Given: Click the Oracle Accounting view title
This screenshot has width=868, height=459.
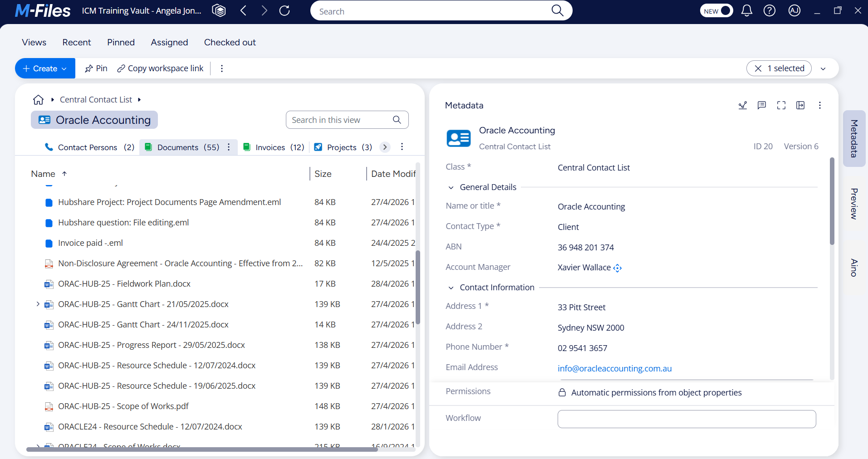Looking at the screenshot, I should [94, 120].
